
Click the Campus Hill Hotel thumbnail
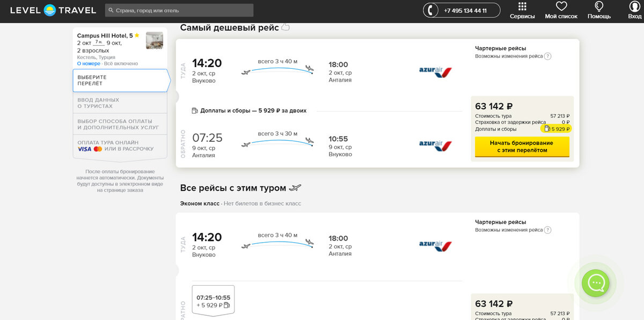[x=155, y=40]
